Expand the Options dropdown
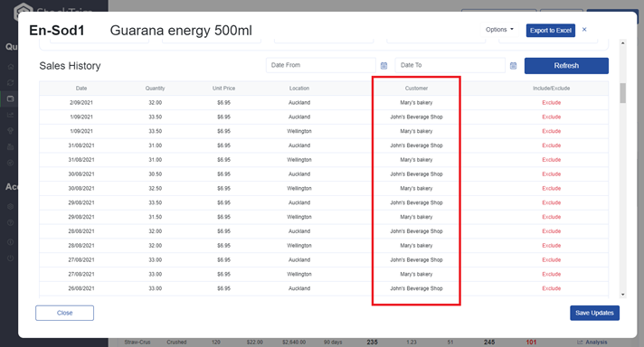 [499, 30]
